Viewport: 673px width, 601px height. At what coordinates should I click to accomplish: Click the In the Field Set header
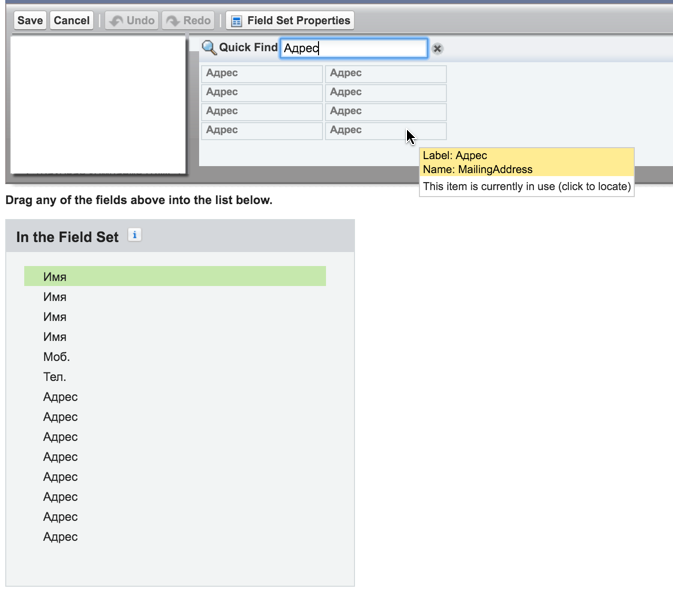pos(68,237)
